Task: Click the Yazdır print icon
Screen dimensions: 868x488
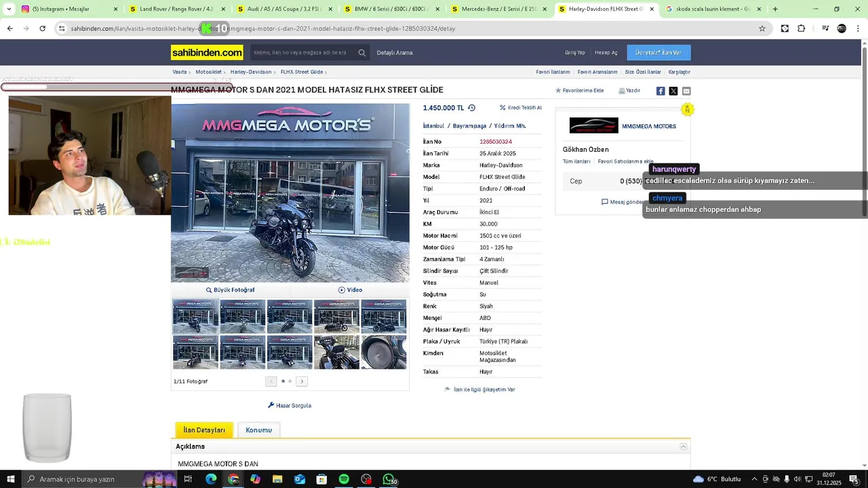Action: 622,91
